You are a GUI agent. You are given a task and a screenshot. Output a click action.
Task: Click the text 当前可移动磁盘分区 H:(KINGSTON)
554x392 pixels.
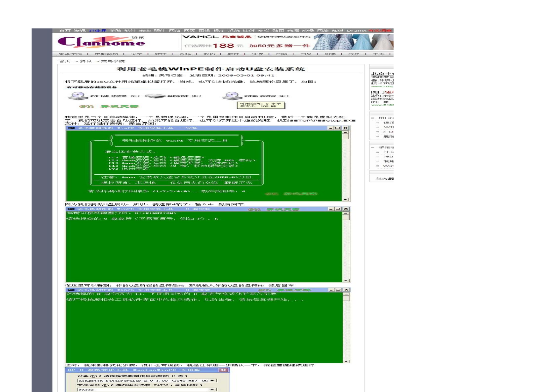tap(122, 213)
